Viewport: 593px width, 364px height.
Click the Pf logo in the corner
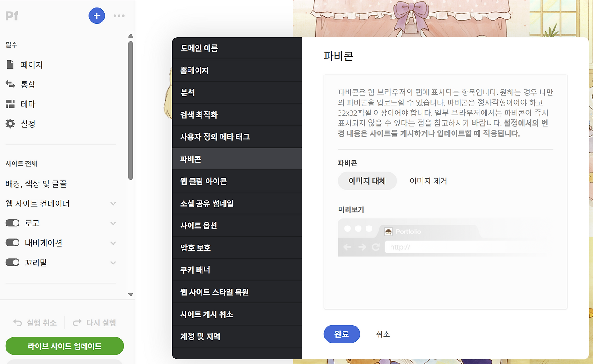pos(11,15)
